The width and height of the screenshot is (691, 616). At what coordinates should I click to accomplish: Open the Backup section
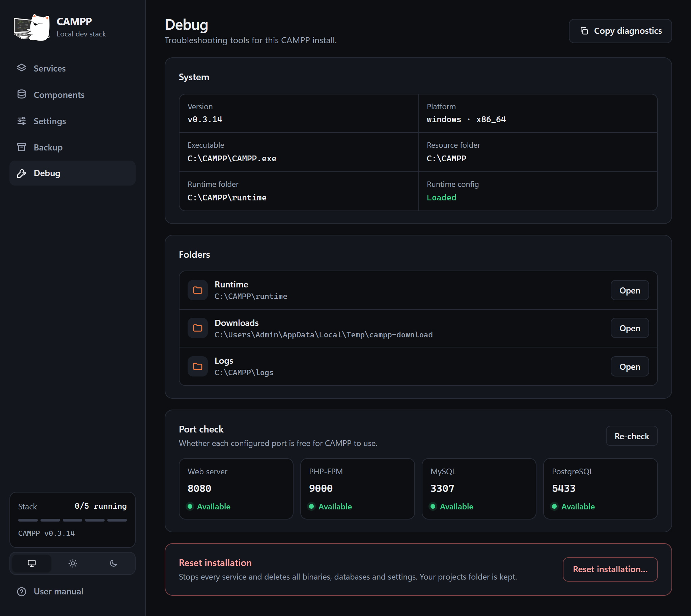(73, 147)
